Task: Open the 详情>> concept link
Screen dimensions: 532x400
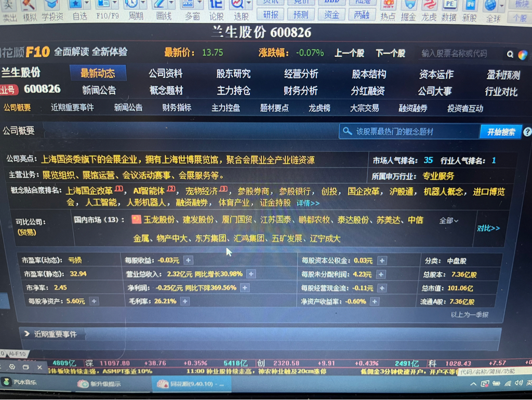Action: pyautogui.click(x=308, y=203)
